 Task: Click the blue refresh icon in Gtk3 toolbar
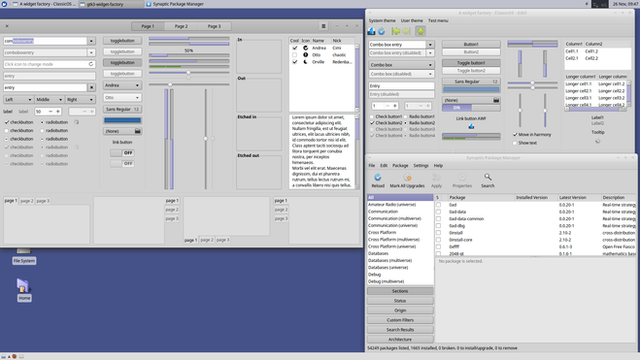tap(382, 31)
